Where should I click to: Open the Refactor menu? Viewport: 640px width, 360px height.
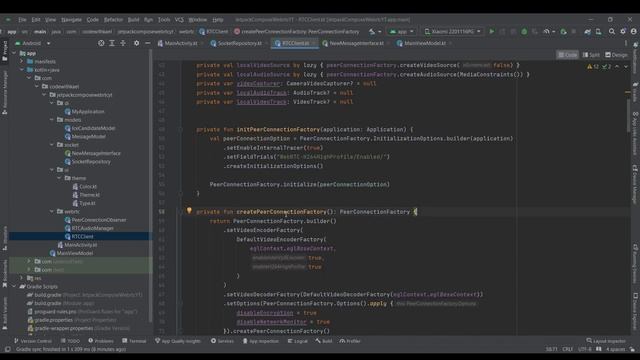coord(113,20)
